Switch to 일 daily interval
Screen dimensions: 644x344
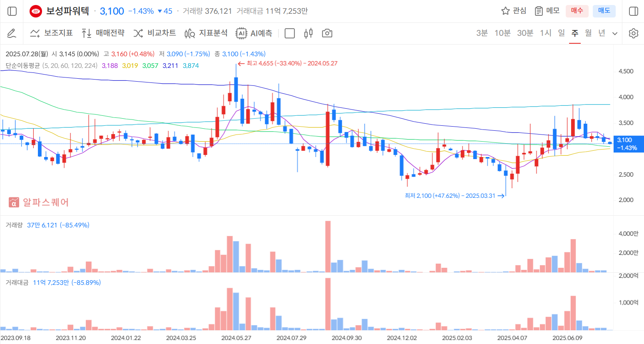(x=562, y=33)
